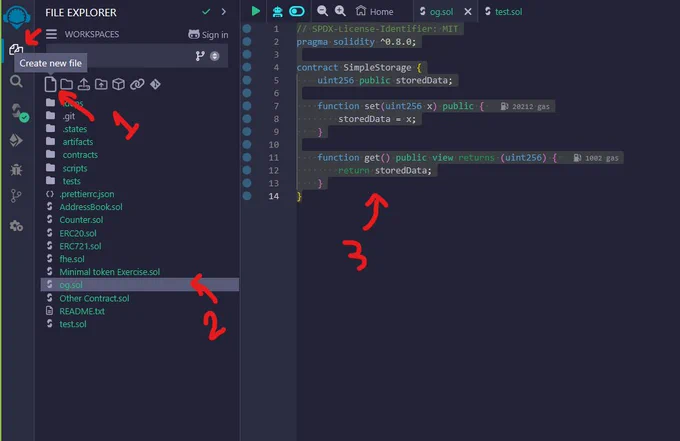
Task: Open the Deploy & run transactions icon
Action: [16, 140]
